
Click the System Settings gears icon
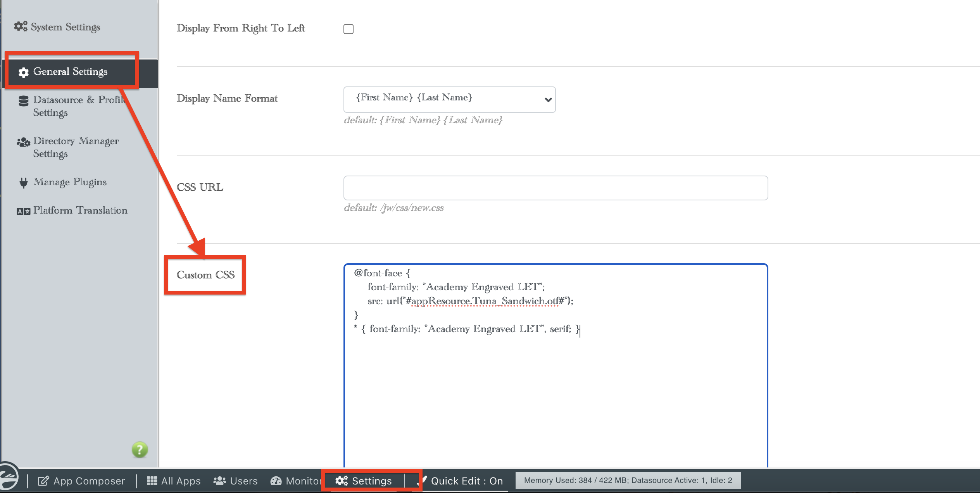[x=21, y=26]
